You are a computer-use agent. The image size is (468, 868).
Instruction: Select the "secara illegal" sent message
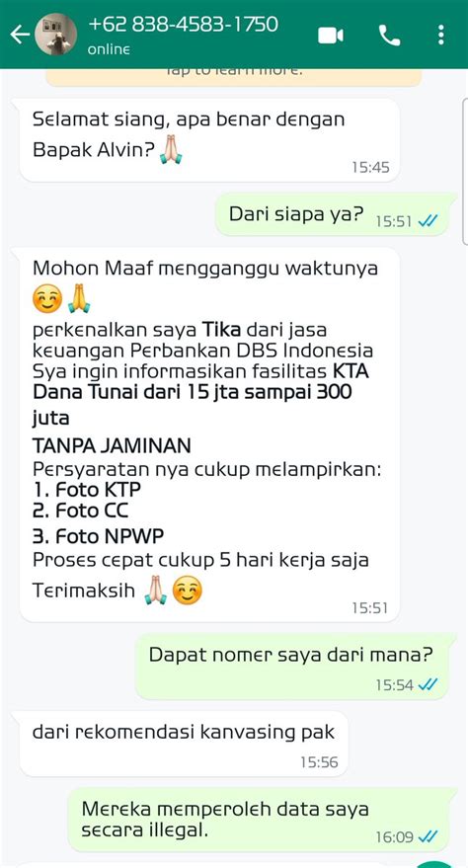[x=259, y=820]
